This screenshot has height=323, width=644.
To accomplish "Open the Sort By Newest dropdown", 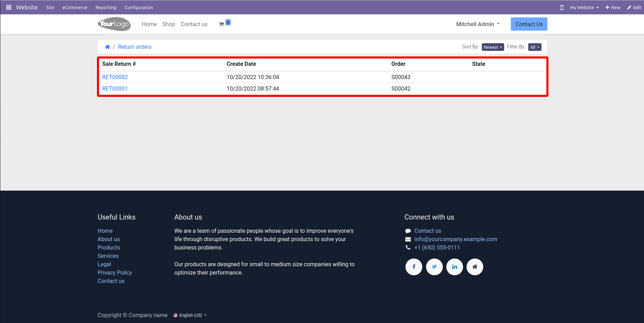I will [493, 47].
